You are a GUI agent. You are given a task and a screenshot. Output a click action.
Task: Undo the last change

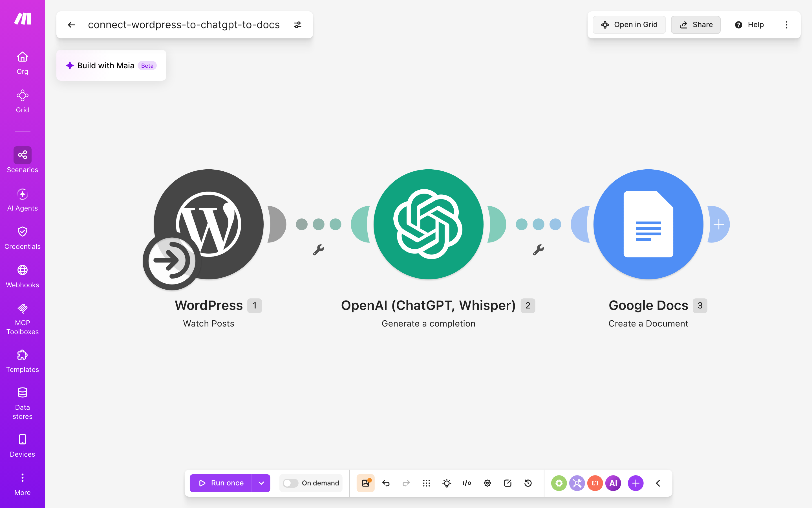386,483
